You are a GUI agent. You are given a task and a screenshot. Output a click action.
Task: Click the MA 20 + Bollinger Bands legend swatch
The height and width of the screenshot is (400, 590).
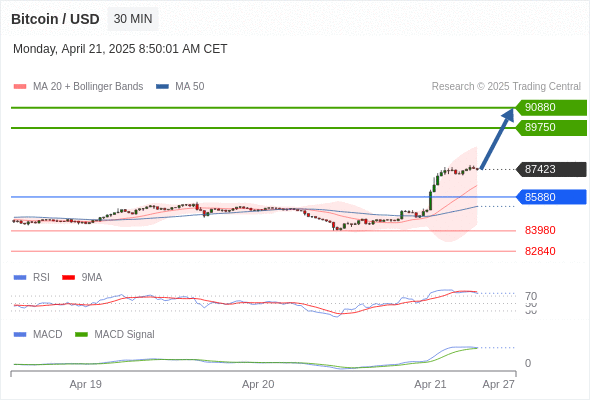point(20,87)
